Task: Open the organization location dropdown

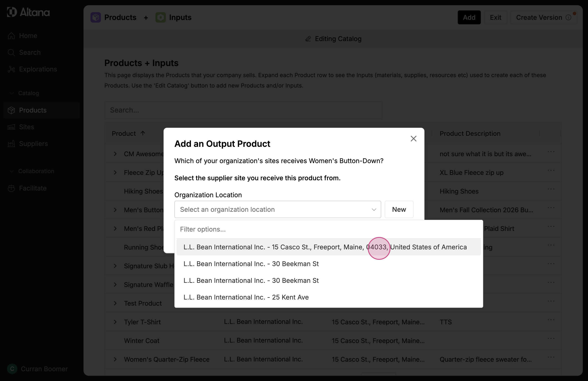Action: [x=277, y=209]
